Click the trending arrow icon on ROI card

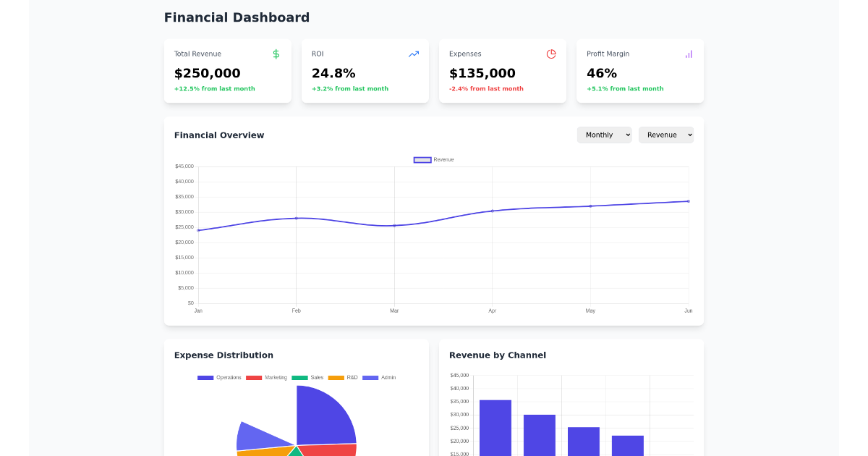413,54
